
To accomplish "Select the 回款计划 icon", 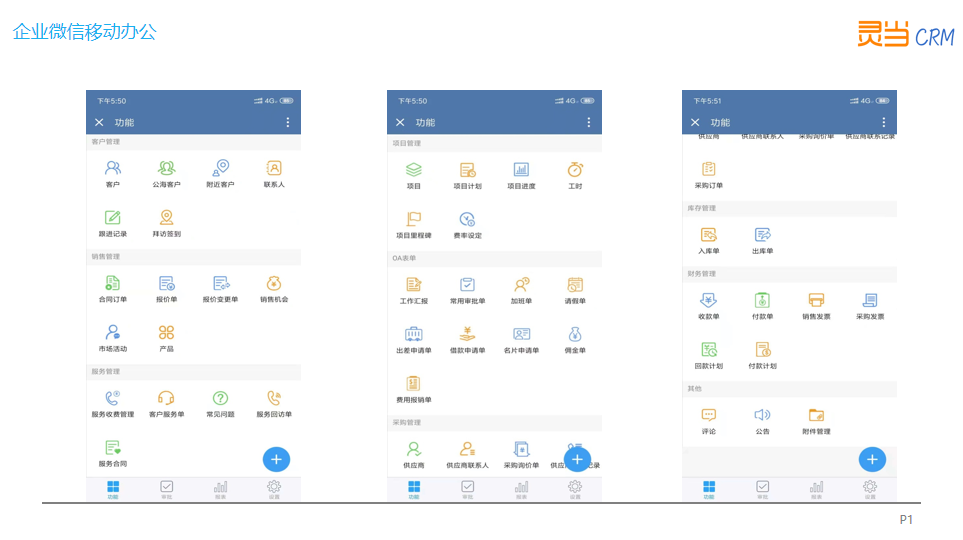I will 709,350.
